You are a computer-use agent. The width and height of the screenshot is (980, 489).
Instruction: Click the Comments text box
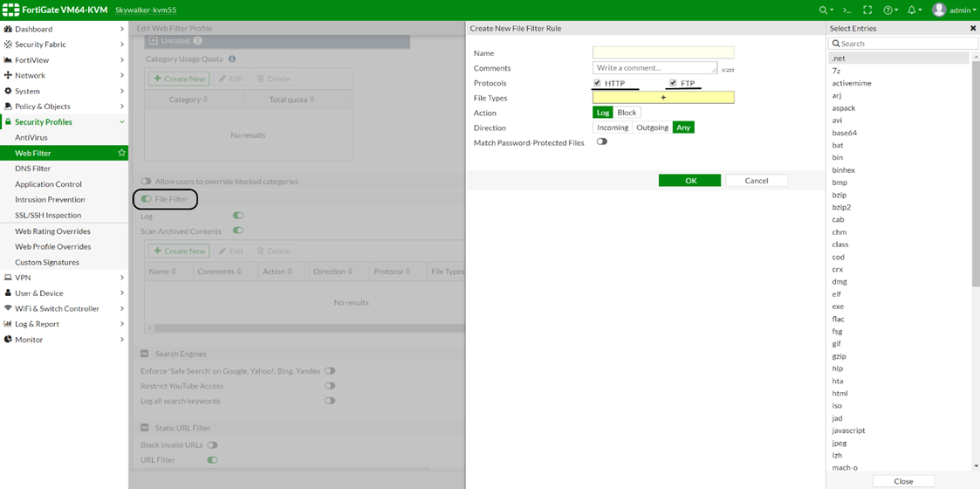(655, 67)
